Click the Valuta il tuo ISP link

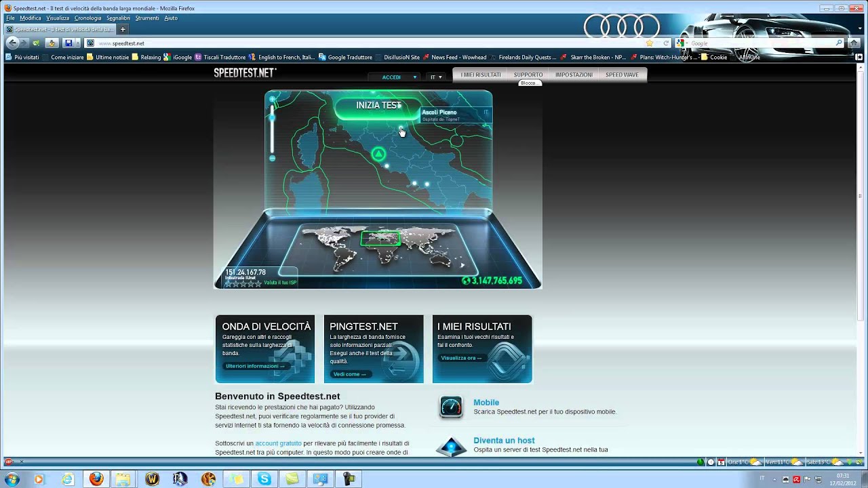tap(280, 283)
